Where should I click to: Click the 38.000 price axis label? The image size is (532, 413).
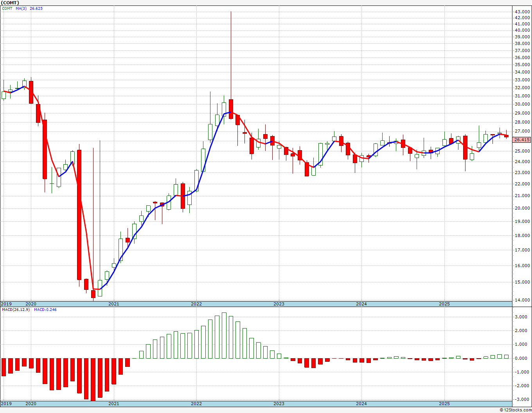coord(523,44)
